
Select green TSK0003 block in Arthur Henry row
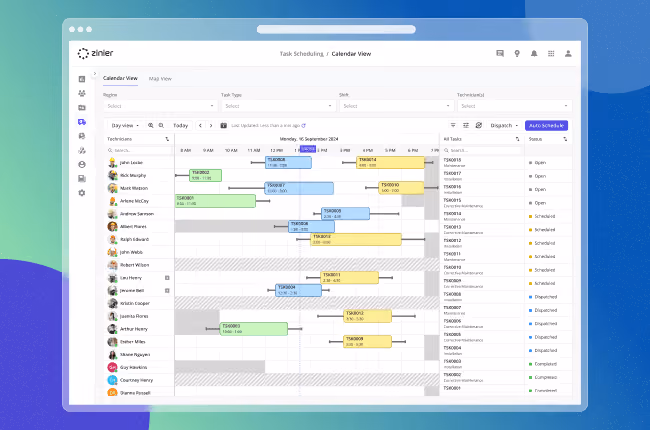click(254, 329)
